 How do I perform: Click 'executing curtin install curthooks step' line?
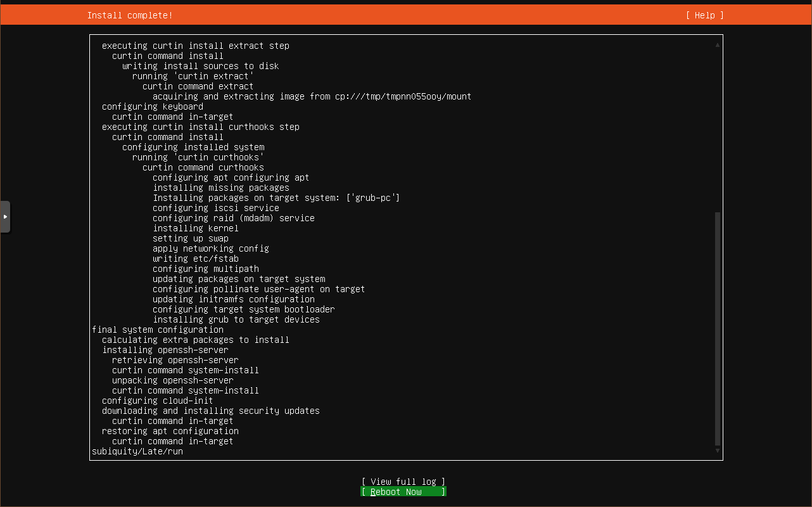[x=201, y=127]
